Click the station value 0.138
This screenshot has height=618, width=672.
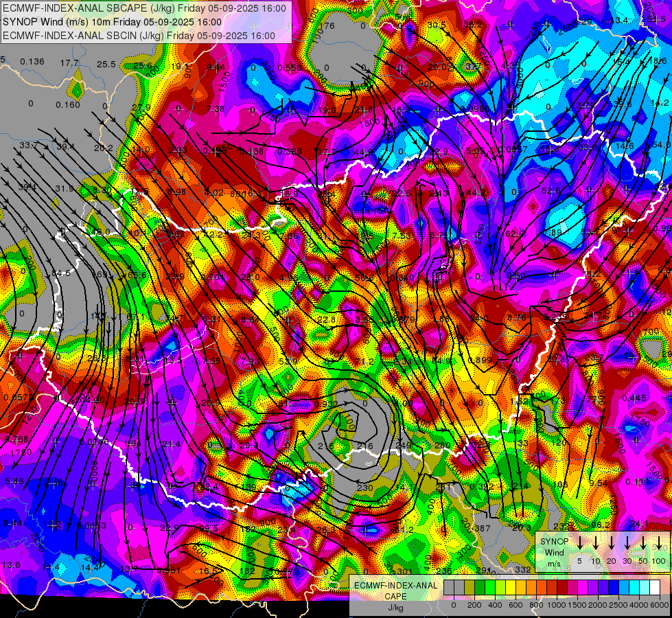[x=252, y=151]
